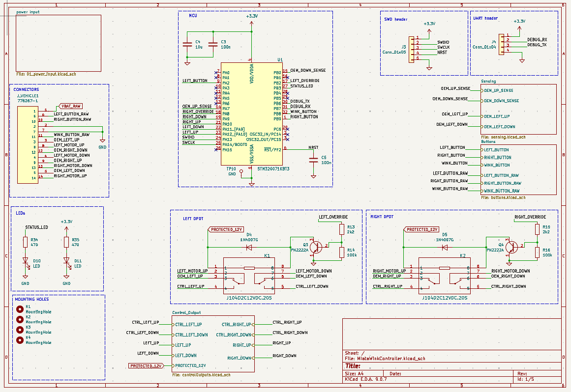The height and width of the screenshot is (392, 571).
Task: Click the SWCLK label in the SWD header
Action: [444, 47]
